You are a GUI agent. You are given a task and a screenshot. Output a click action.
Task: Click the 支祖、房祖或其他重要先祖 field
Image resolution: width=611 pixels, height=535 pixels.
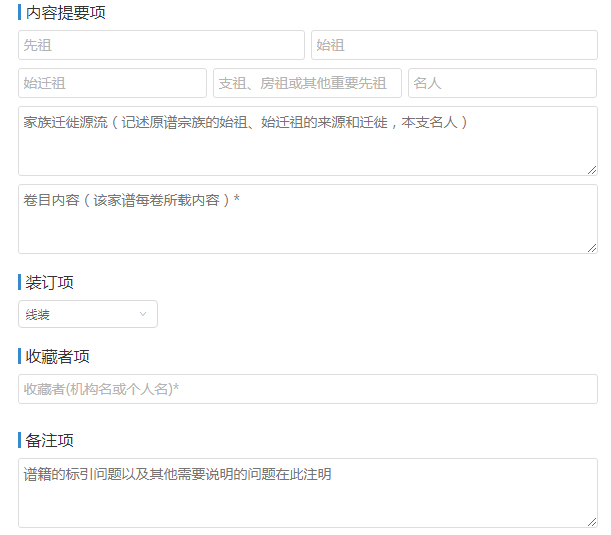coord(307,83)
